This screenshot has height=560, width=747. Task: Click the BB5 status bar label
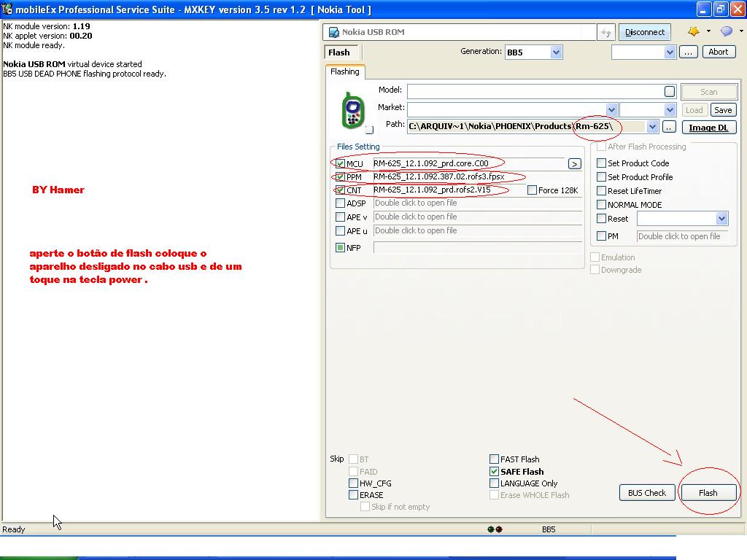coord(549,529)
